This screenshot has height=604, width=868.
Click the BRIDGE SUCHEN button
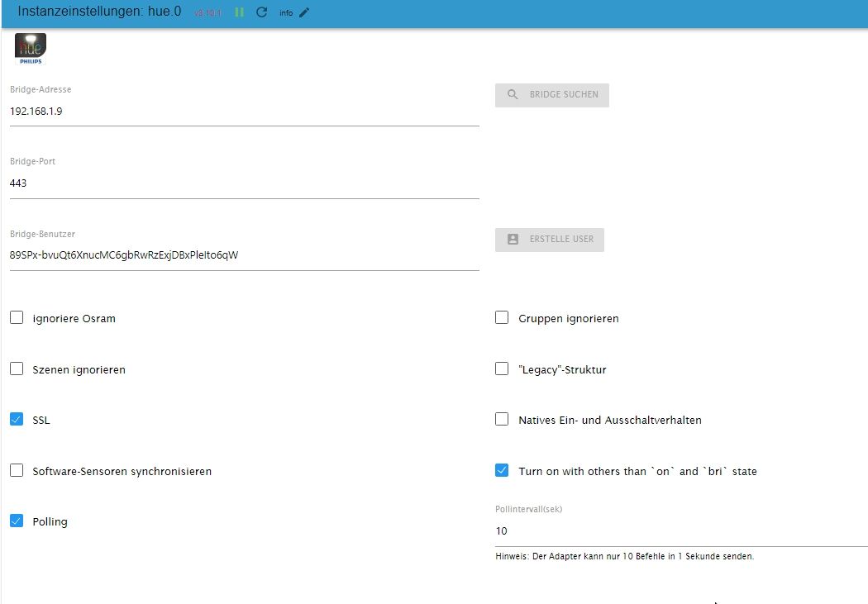pos(552,95)
